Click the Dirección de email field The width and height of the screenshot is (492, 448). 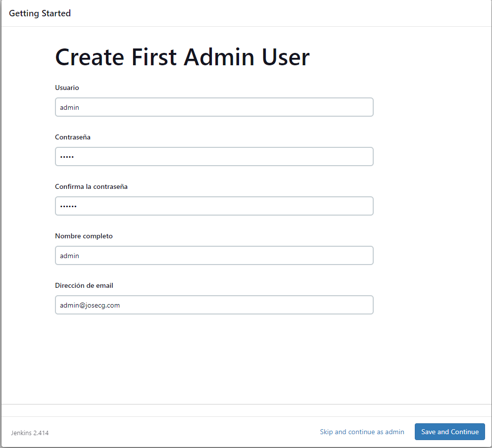[214, 305]
